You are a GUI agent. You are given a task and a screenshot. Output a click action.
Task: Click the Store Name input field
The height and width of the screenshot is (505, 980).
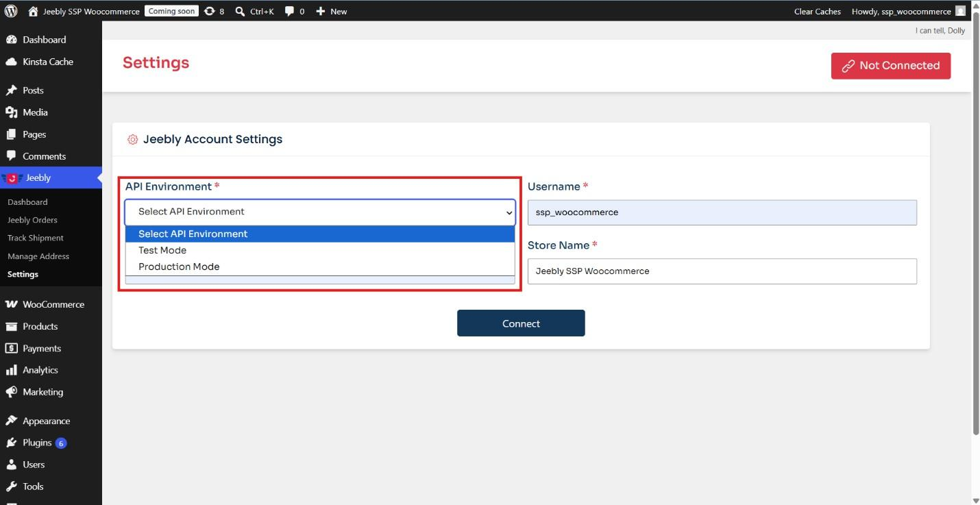click(722, 271)
